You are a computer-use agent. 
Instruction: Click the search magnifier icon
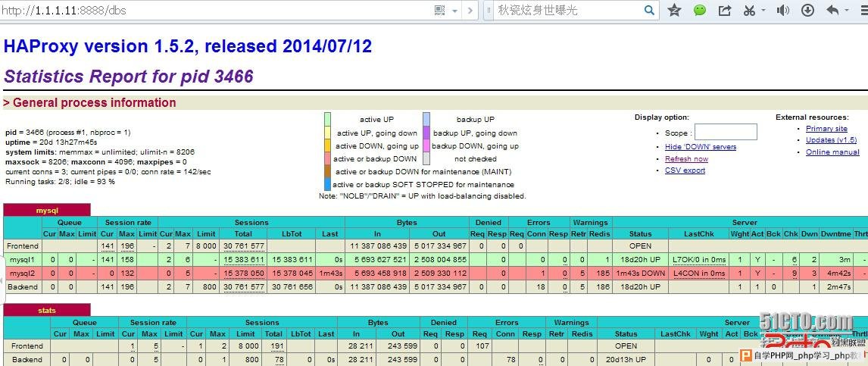[649, 11]
